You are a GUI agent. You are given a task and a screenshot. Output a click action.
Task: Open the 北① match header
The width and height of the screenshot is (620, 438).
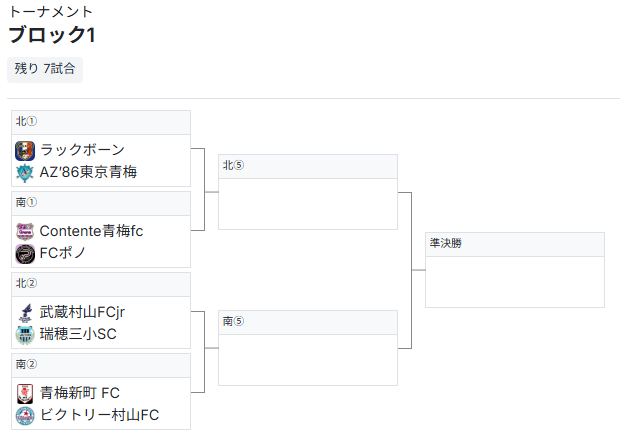101,123
